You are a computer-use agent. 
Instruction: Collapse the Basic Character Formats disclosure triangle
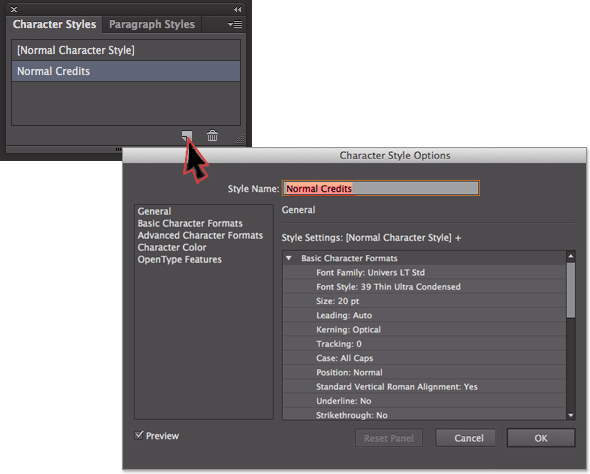(x=289, y=258)
